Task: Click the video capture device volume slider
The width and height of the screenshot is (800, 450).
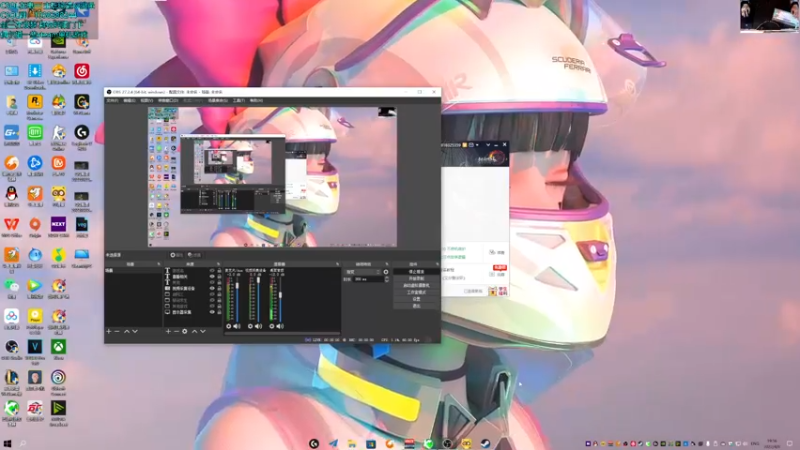Action: pyautogui.click(x=259, y=280)
